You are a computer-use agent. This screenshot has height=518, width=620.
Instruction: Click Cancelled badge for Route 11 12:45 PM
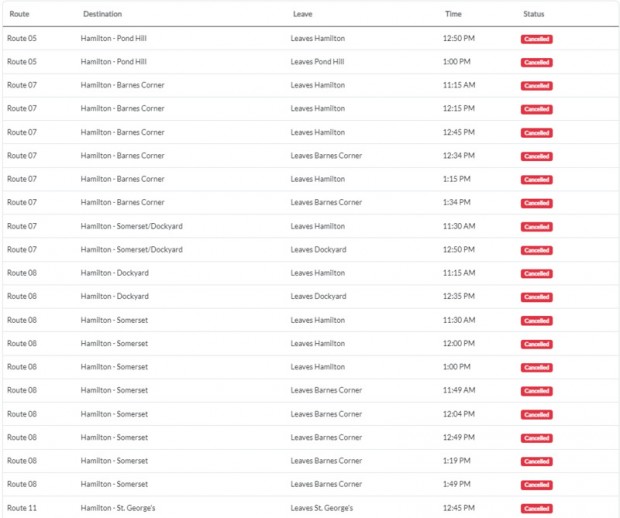pos(536,508)
